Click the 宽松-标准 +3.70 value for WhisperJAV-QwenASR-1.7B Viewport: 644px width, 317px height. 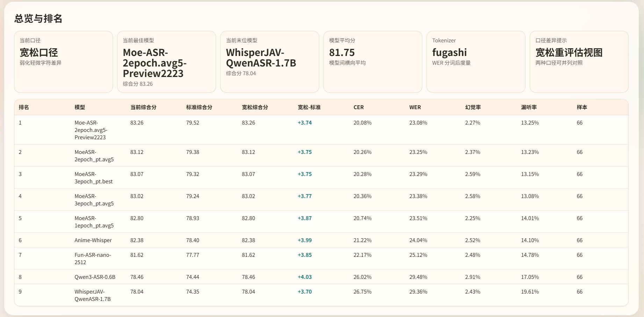[305, 291]
